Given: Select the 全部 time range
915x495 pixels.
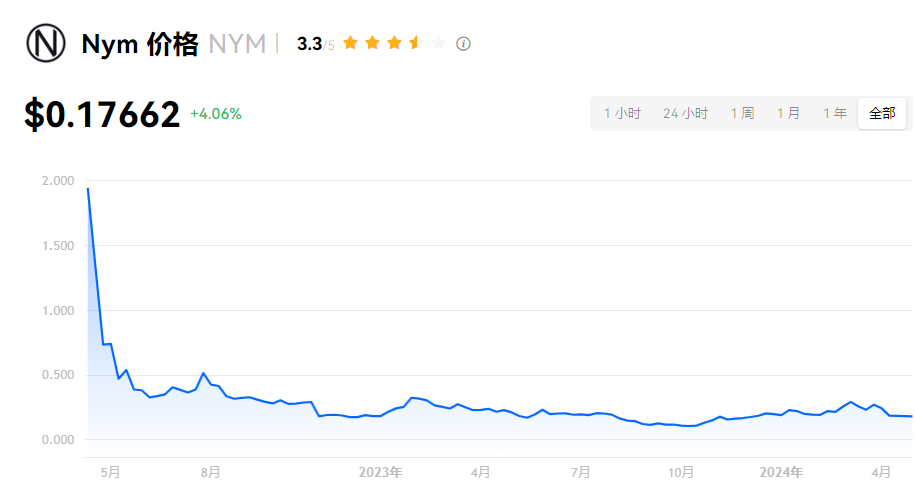Looking at the screenshot, I should pyautogui.click(x=882, y=114).
